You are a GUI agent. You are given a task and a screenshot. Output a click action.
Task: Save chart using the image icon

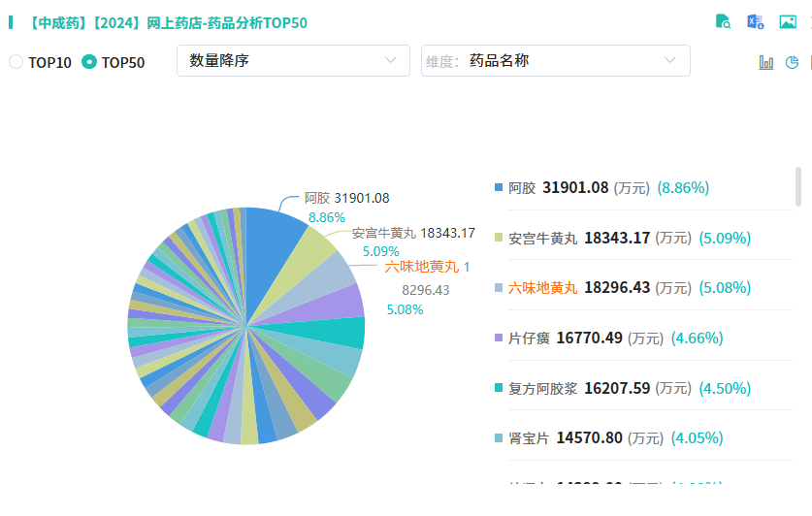pos(788,22)
